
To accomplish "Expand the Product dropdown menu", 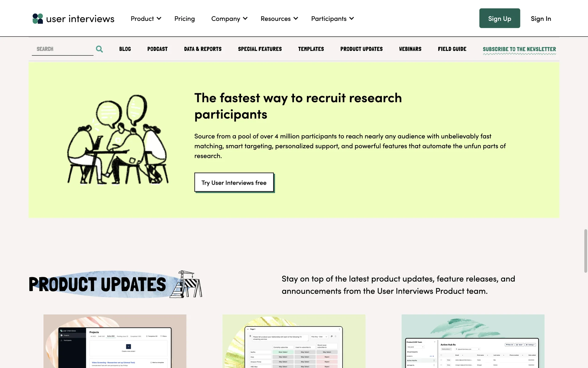I will (x=146, y=19).
